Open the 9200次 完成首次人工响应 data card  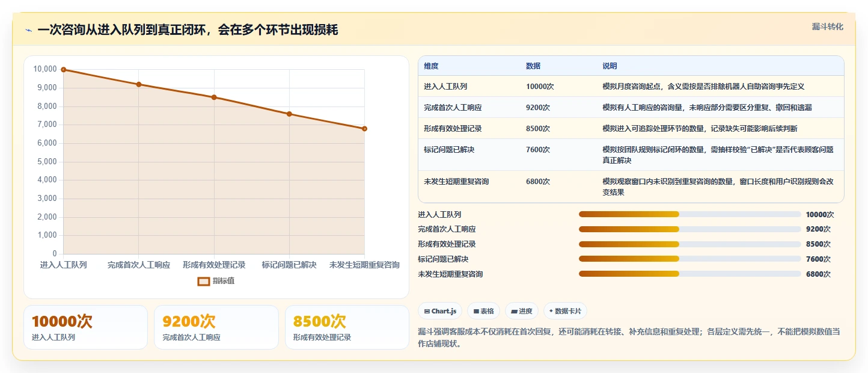tap(216, 327)
